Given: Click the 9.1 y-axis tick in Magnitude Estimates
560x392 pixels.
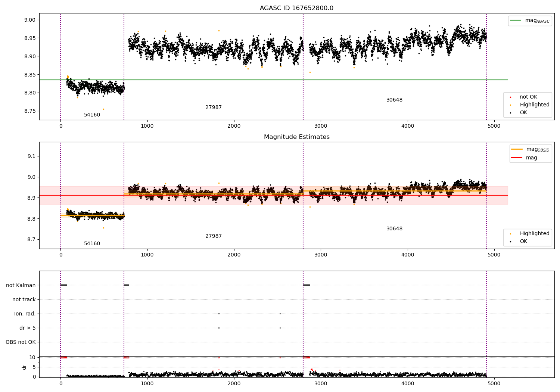Looking at the screenshot, I should (31, 156).
